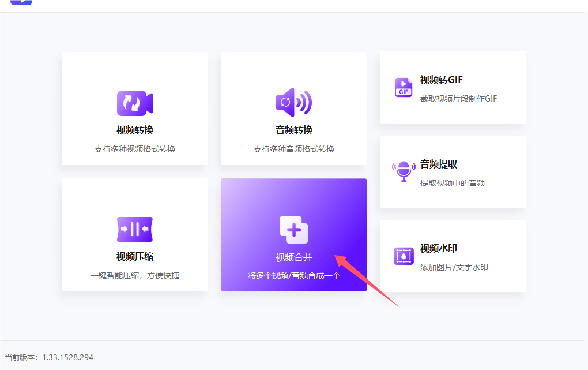588x370 pixels.
Task: Click the app logo at top left
Action: (x=21, y=2)
